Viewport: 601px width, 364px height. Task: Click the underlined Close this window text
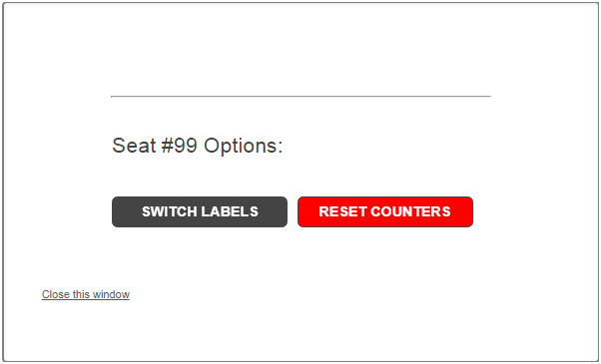tap(86, 294)
